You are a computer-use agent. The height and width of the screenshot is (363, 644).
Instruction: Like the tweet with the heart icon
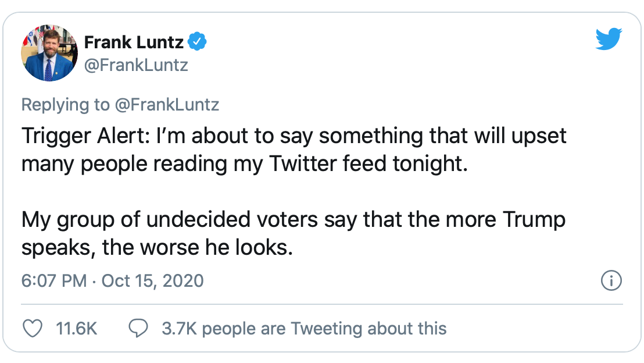(x=33, y=329)
